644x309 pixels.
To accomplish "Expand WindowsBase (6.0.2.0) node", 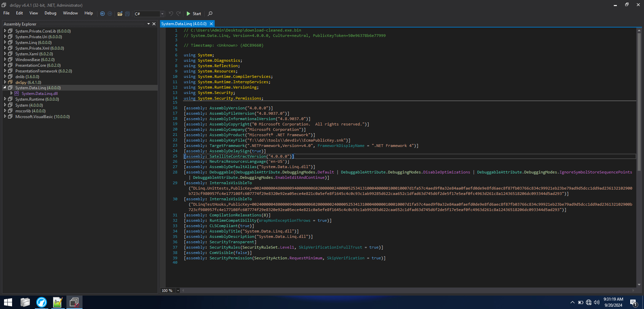I will point(5,59).
